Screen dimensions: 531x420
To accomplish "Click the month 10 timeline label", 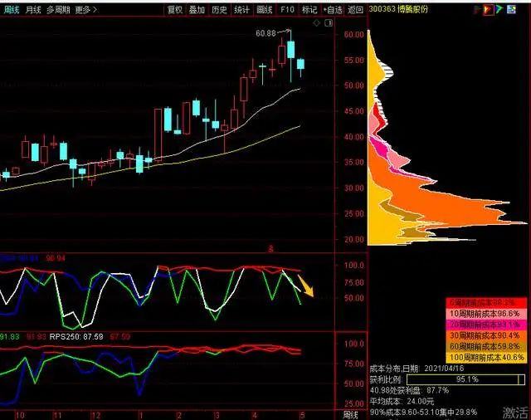I will pyautogui.click(x=20, y=415).
